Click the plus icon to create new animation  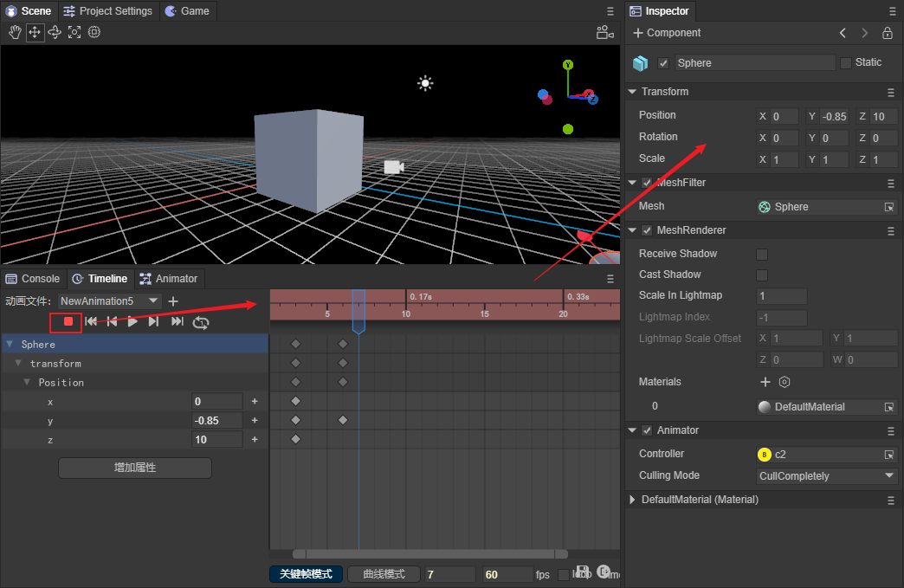click(x=172, y=301)
